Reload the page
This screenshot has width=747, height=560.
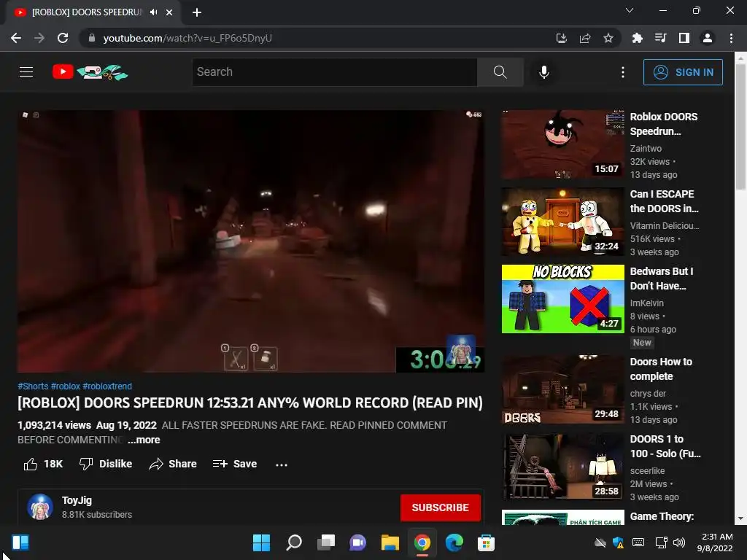coord(63,38)
